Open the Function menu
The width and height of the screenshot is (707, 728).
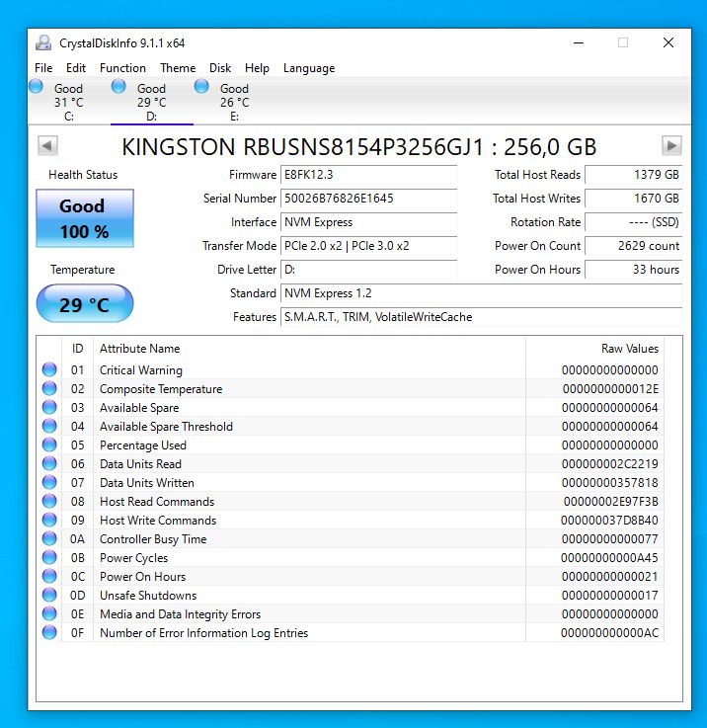(122, 68)
